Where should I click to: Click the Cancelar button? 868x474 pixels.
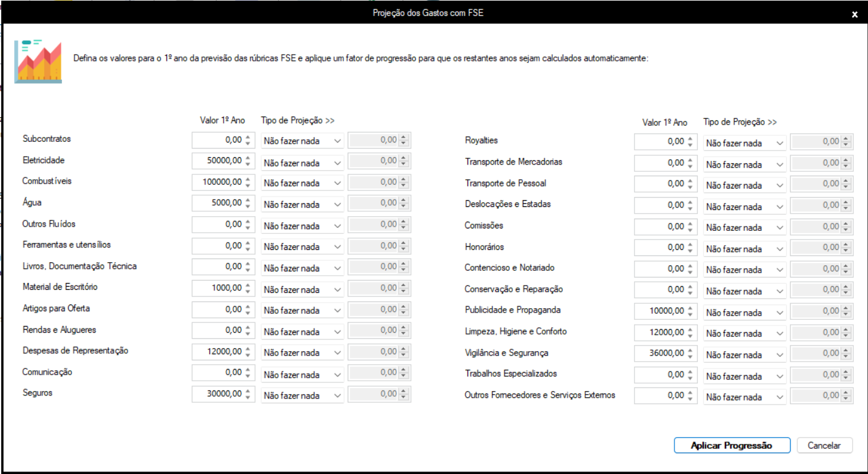[824, 446]
